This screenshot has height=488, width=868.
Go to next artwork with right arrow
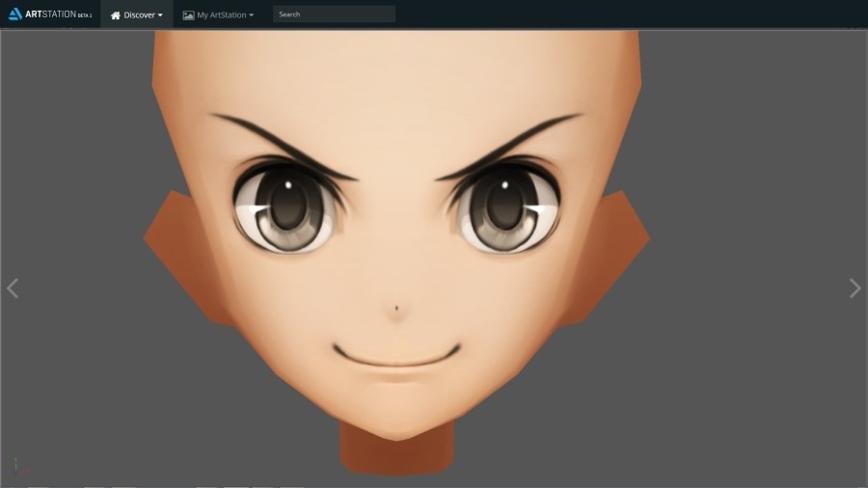click(x=855, y=288)
